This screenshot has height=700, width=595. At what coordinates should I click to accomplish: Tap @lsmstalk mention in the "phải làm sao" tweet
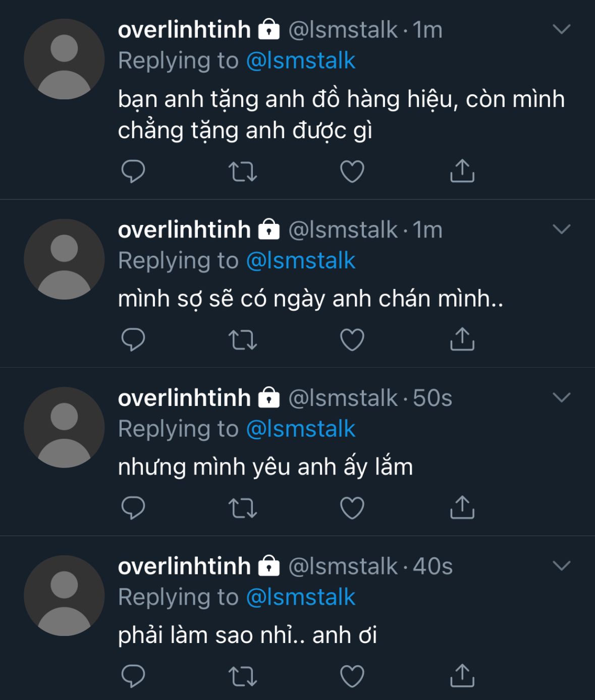(301, 597)
